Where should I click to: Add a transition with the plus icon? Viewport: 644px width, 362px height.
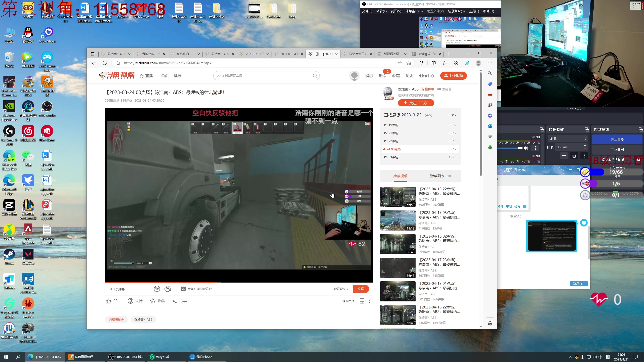click(564, 156)
